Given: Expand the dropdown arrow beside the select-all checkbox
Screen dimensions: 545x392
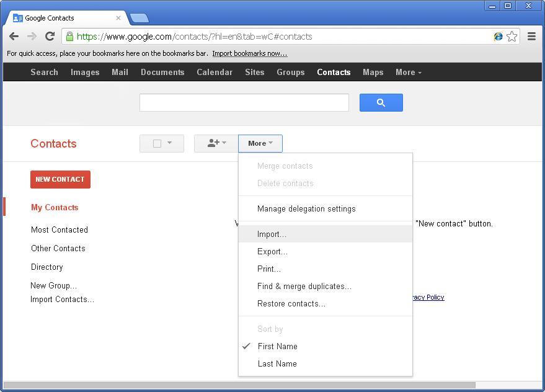Looking at the screenshot, I should click(x=171, y=143).
